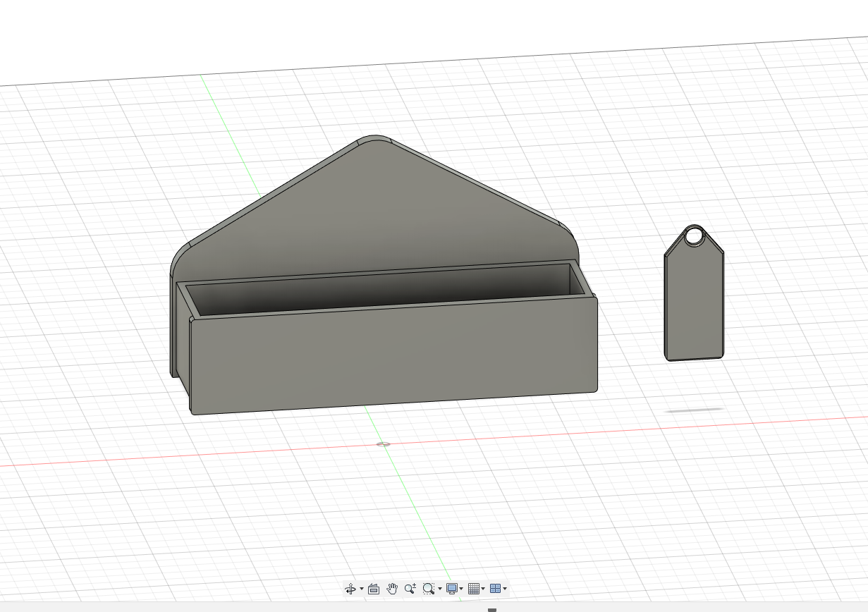Activate the Zoom tool
Image resolution: width=868 pixels, height=612 pixels.
410,589
